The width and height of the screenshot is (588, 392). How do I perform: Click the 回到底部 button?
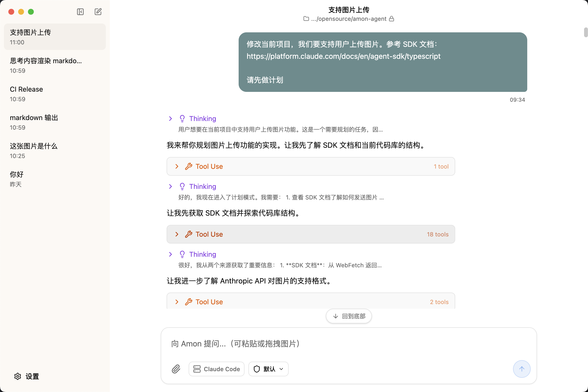pyautogui.click(x=348, y=316)
